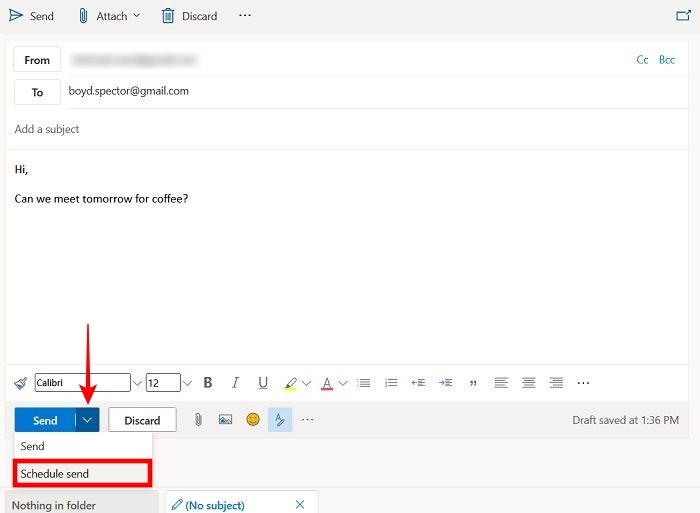The height and width of the screenshot is (513, 700).
Task: Add Bcc recipients
Action: (x=667, y=60)
